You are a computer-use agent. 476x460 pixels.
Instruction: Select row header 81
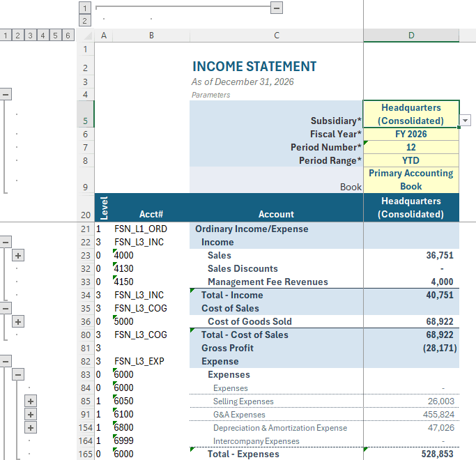click(85, 348)
